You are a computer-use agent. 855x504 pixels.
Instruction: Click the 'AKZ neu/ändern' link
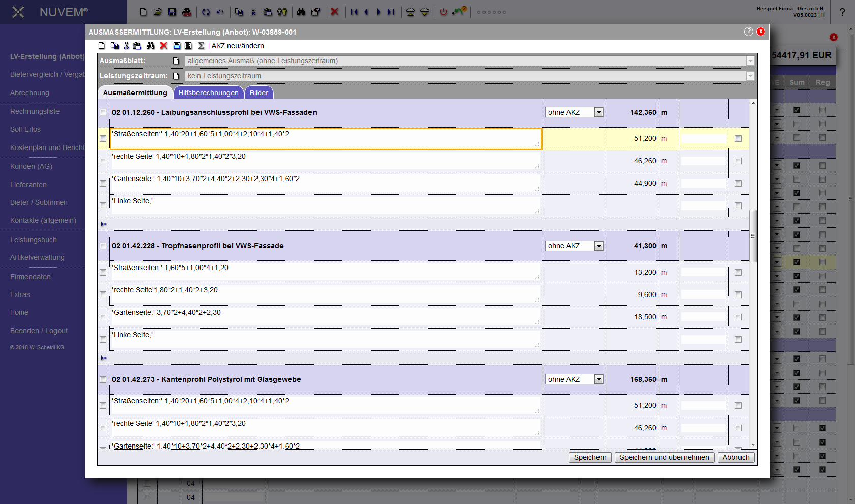click(x=238, y=46)
